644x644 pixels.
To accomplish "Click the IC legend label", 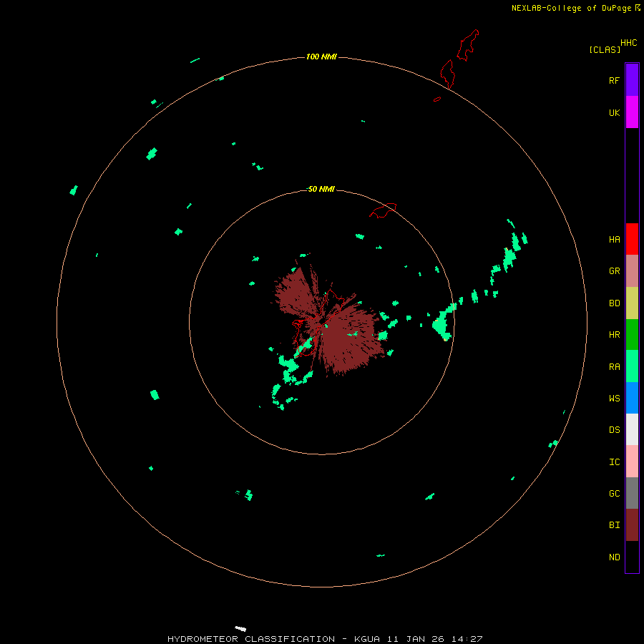I will pos(614,462).
